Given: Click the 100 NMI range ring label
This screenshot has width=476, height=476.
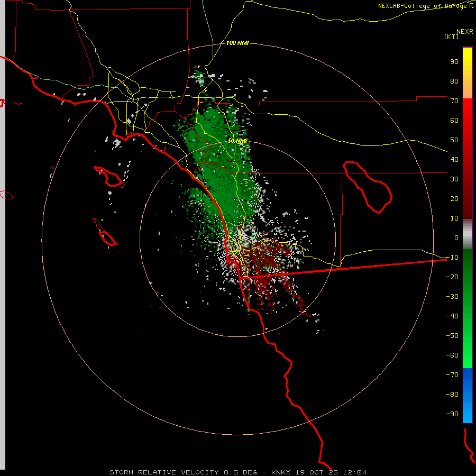Looking at the screenshot, I should [x=237, y=43].
